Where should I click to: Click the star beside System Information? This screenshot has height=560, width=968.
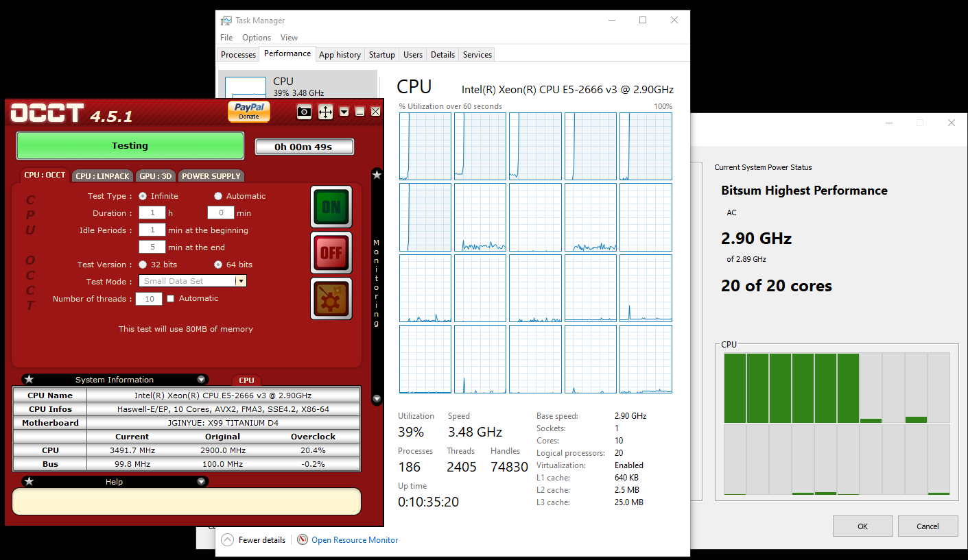[x=29, y=379]
